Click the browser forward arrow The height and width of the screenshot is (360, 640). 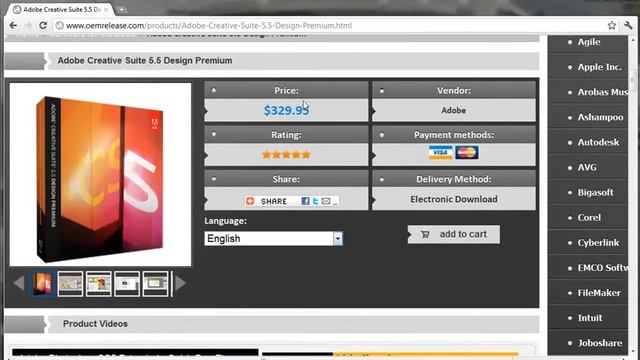coord(28,25)
